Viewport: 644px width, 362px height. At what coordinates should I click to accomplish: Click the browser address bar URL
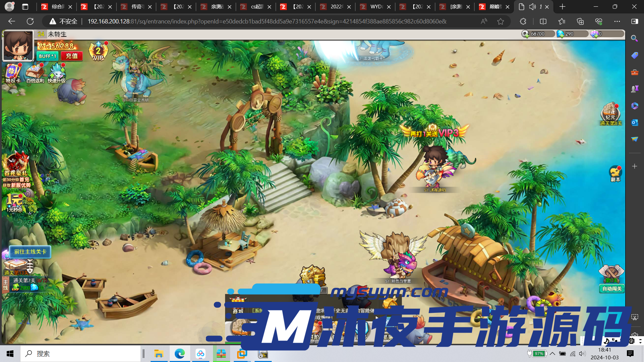267,21
